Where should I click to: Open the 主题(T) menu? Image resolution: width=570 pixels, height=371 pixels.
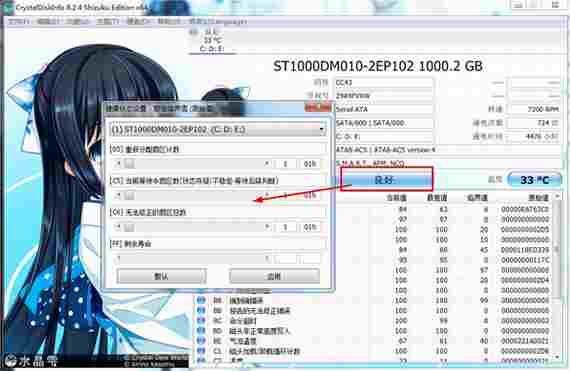pos(108,22)
